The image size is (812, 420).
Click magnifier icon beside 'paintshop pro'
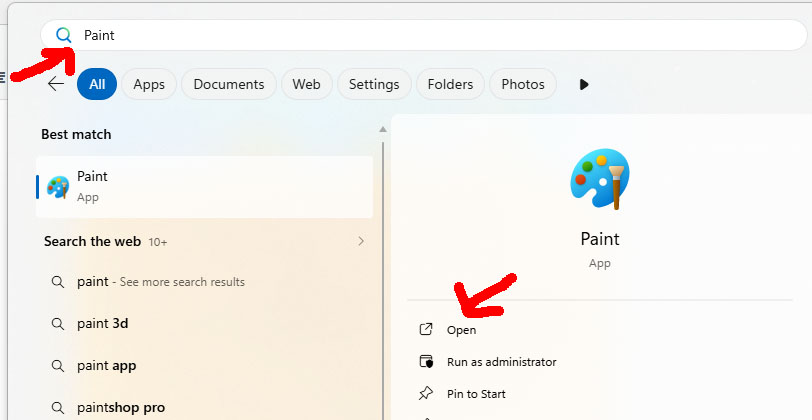(58, 408)
